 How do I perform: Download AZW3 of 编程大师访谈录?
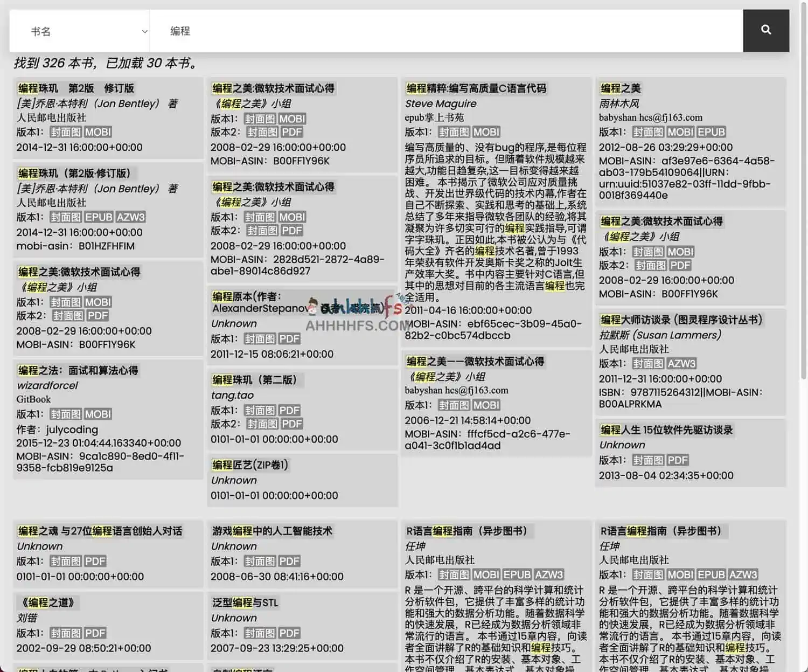681,363
